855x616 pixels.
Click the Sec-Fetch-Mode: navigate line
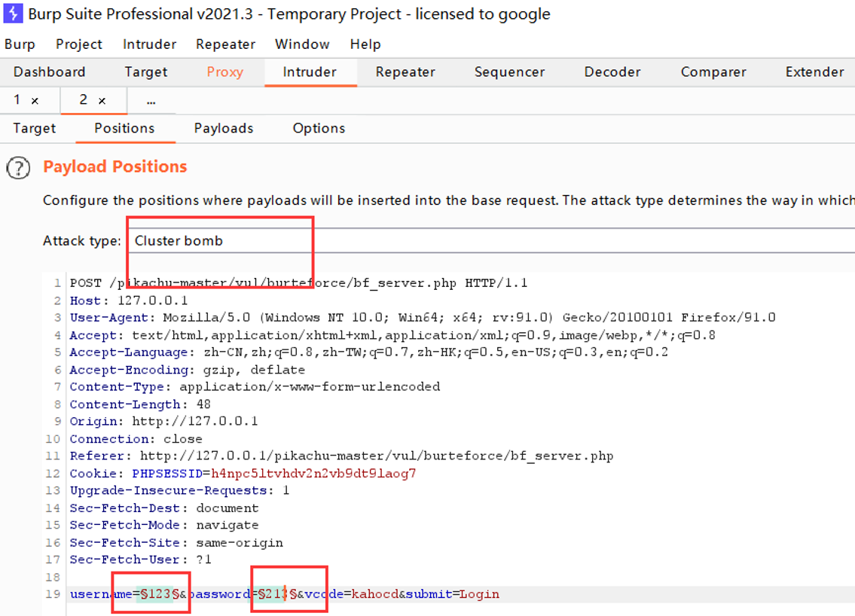(164, 525)
